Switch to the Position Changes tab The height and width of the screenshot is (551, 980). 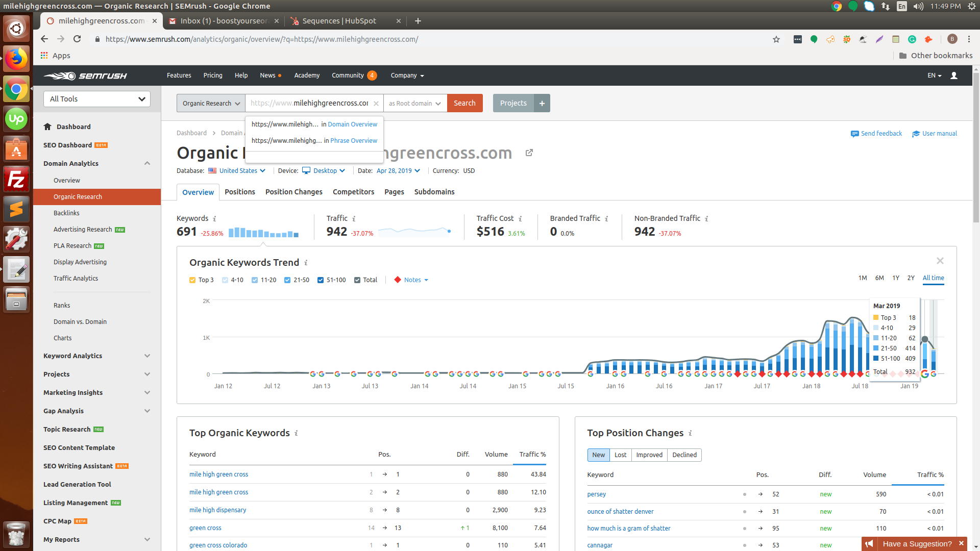click(294, 192)
